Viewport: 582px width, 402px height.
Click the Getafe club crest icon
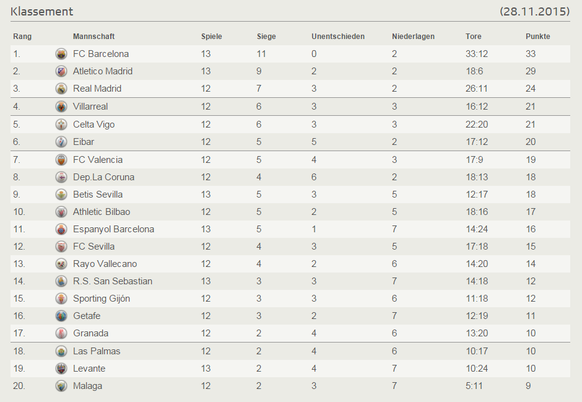point(61,316)
